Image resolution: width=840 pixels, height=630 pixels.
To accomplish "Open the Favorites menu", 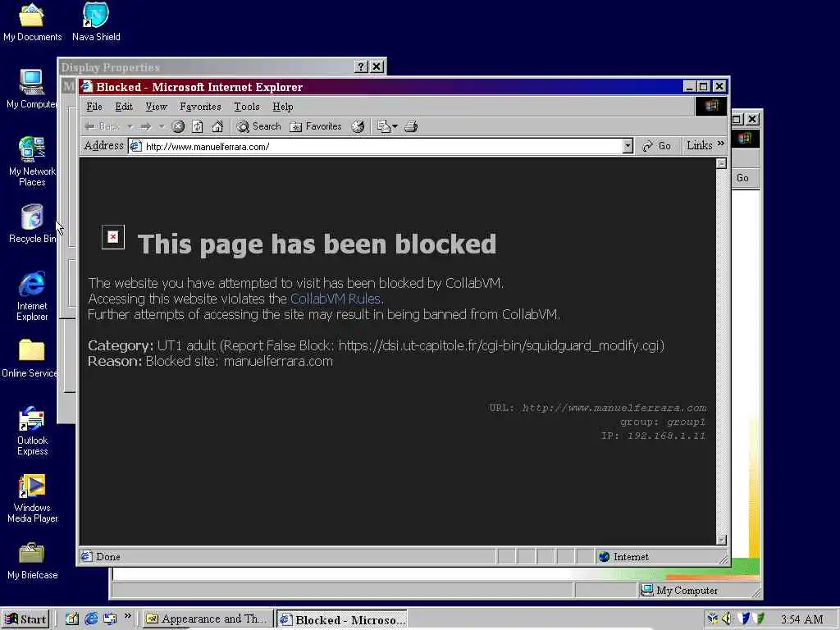I will (200, 107).
